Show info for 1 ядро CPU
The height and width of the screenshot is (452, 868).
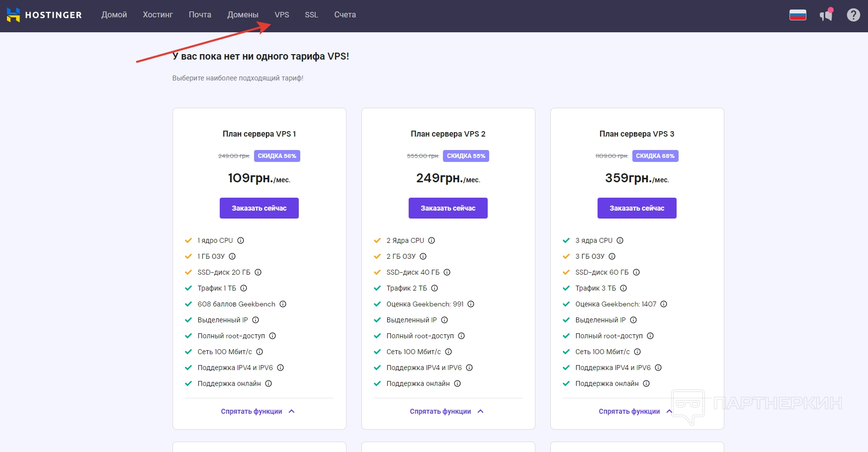coord(241,240)
